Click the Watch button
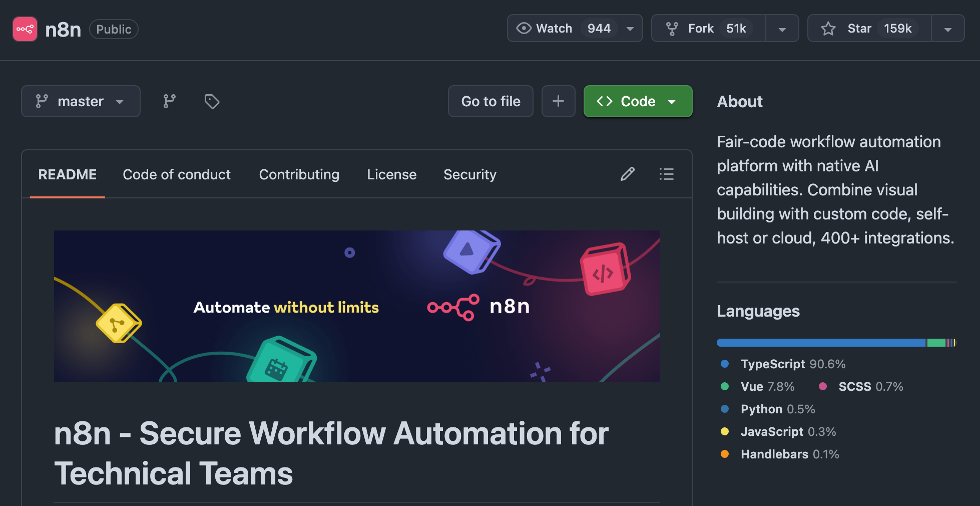Image resolution: width=980 pixels, height=506 pixels. coord(575,28)
